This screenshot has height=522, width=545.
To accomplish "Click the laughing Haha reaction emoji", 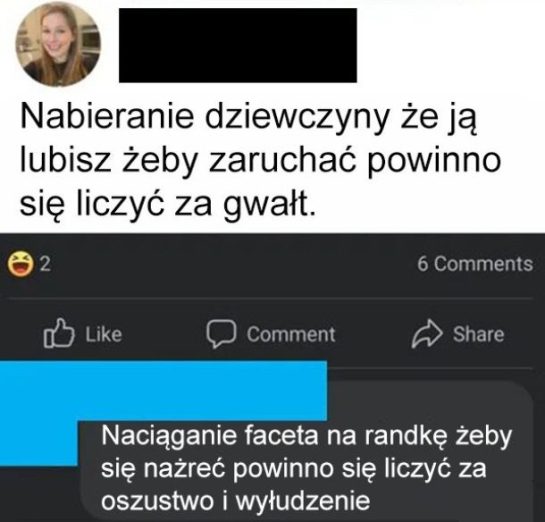I will tap(21, 264).
